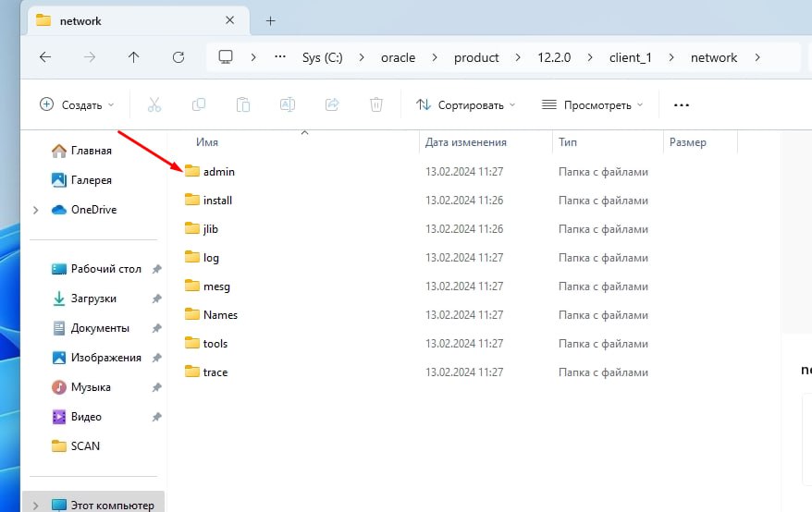Click the Paste clipboard icon
812x512 pixels.
tap(243, 105)
